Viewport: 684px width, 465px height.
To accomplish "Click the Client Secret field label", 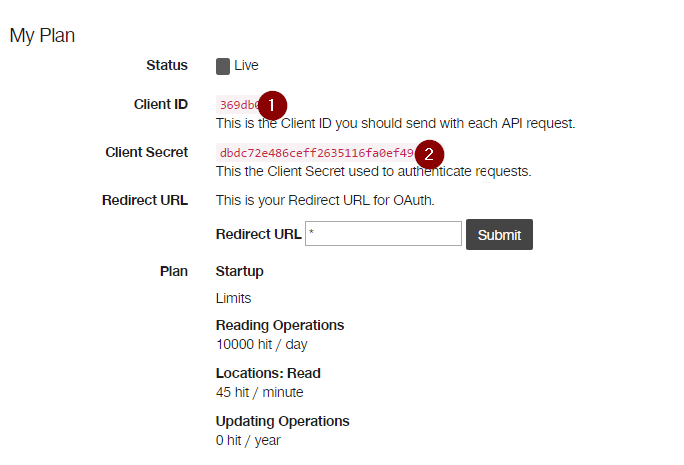I will [146, 152].
